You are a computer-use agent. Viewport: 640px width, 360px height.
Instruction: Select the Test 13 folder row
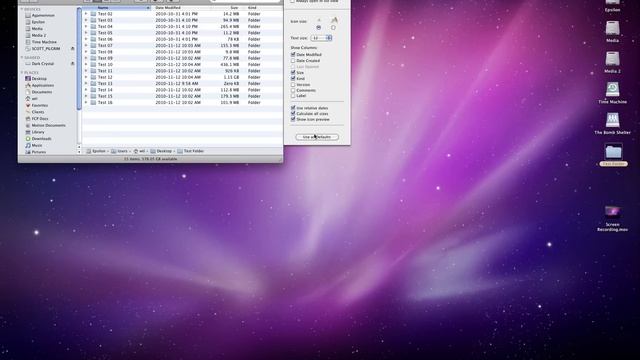182,83
